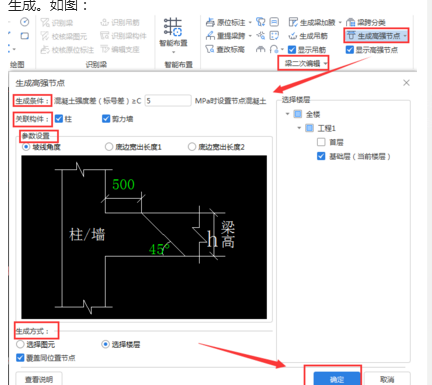Screen dimensions: 432x385
Task: Click the 生成梁加腋 tool
Action: pos(312,22)
